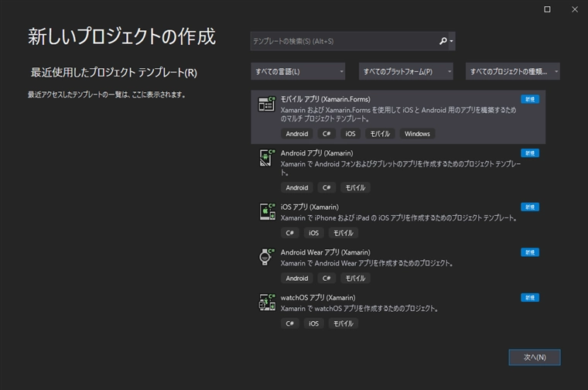Click the iOS アプリ template description text
The width and height of the screenshot is (588, 390).
399,218
